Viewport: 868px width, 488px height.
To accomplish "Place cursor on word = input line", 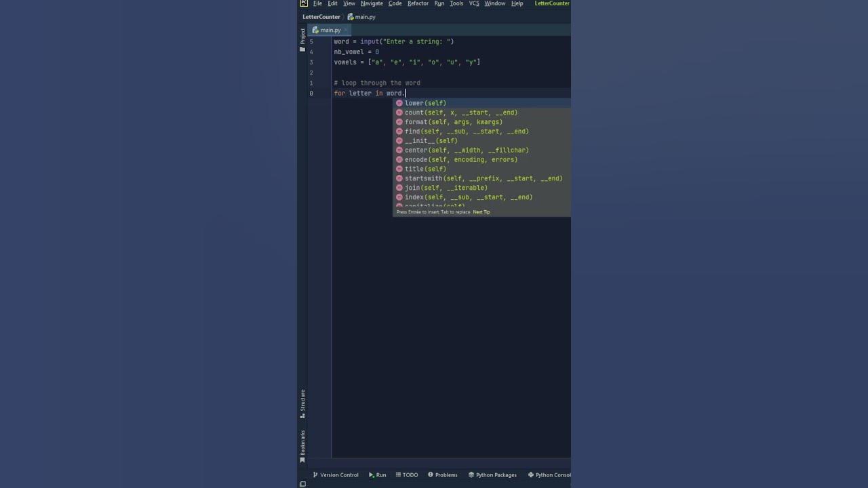I will point(393,41).
